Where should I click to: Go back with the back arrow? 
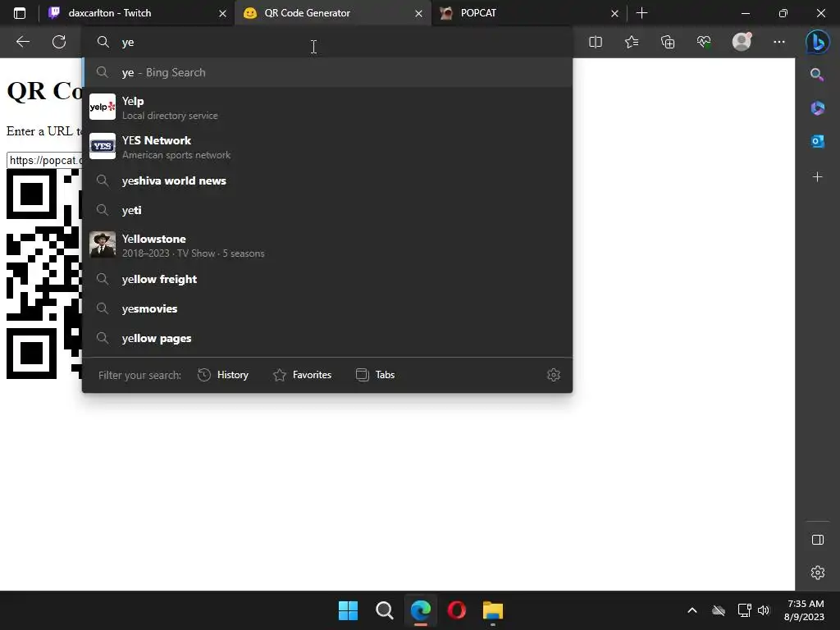click(22, 42)
